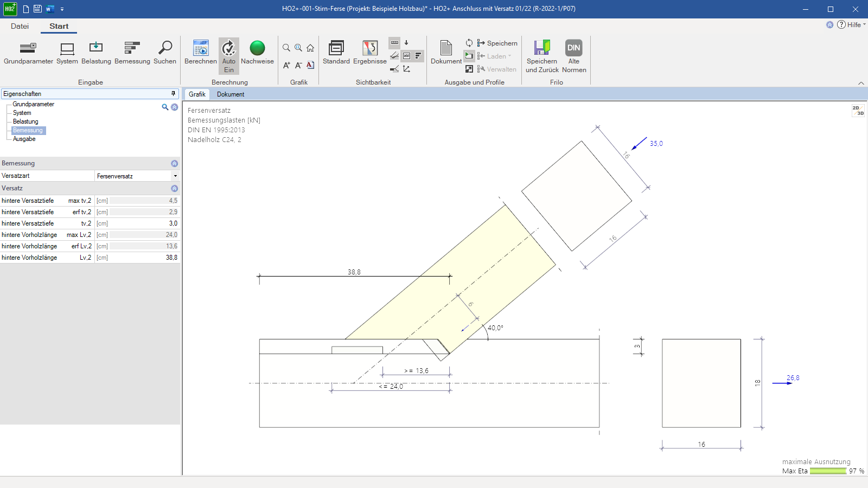This screenshot has height=488, width=868.
Task: Click Speichern profile button
Action: [x=497, y=43]
